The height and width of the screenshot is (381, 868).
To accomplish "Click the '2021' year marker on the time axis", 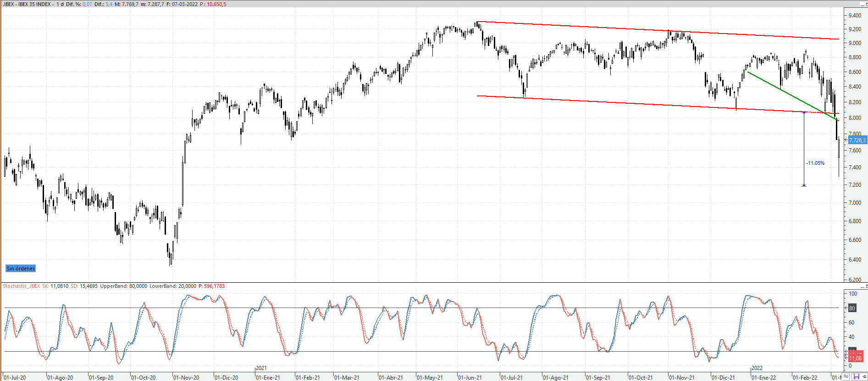I will pyautogui.click(x=261, y=368).
